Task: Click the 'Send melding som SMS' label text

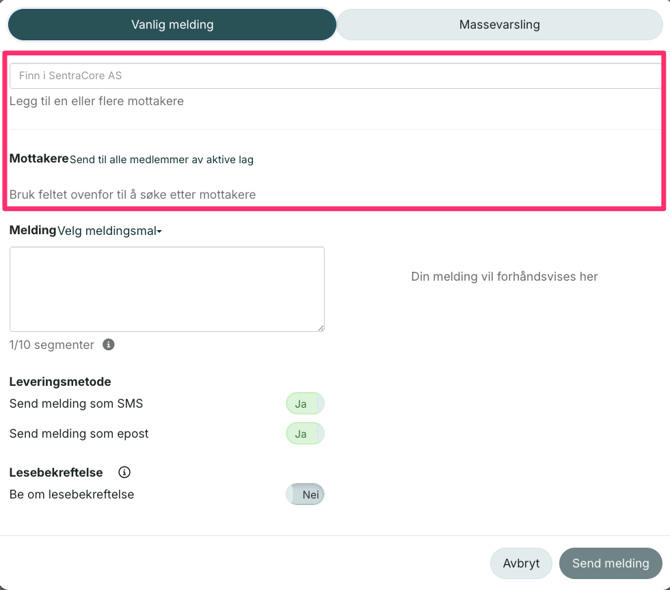Action: click(x=76, y=404)
